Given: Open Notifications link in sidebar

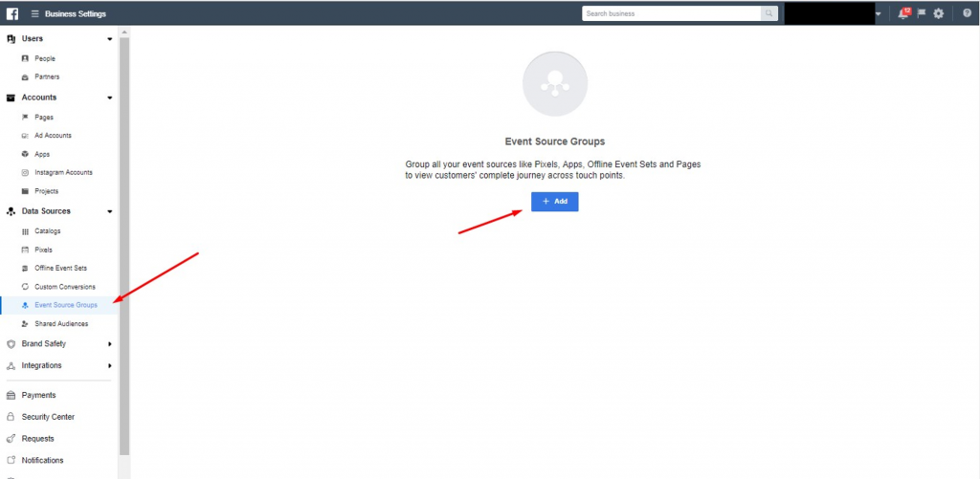Looking at the screenshot, I should click(42, 460).
